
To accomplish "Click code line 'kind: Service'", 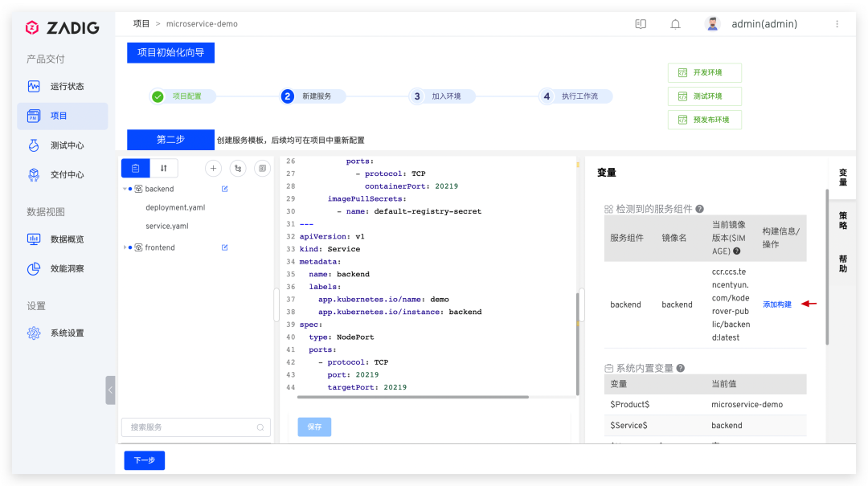I will [x=330, y=249].
